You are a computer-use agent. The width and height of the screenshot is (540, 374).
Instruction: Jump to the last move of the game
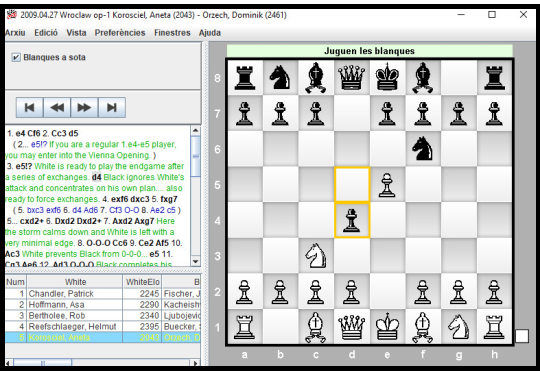(112, 108)
